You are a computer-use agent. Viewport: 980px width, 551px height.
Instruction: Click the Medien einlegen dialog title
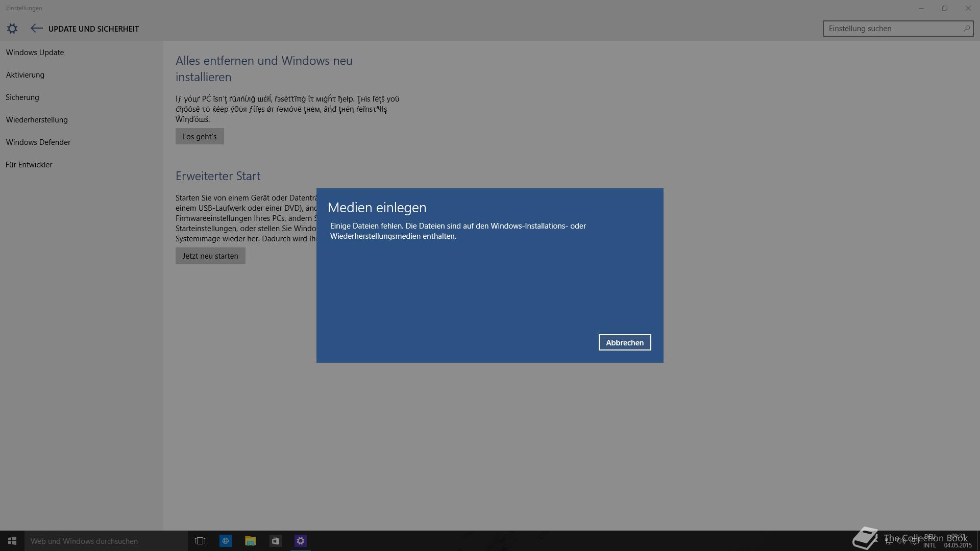pyautogui.click(x=377, y=208)
